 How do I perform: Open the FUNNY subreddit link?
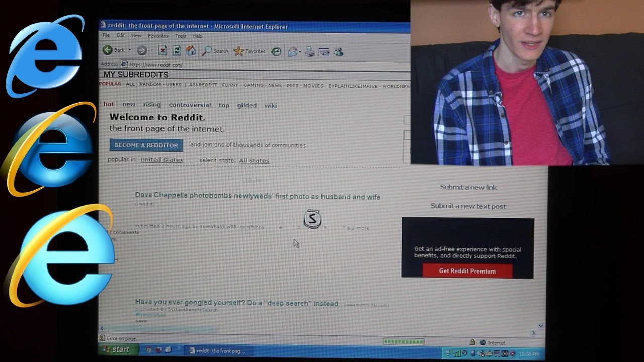point(230,85)
